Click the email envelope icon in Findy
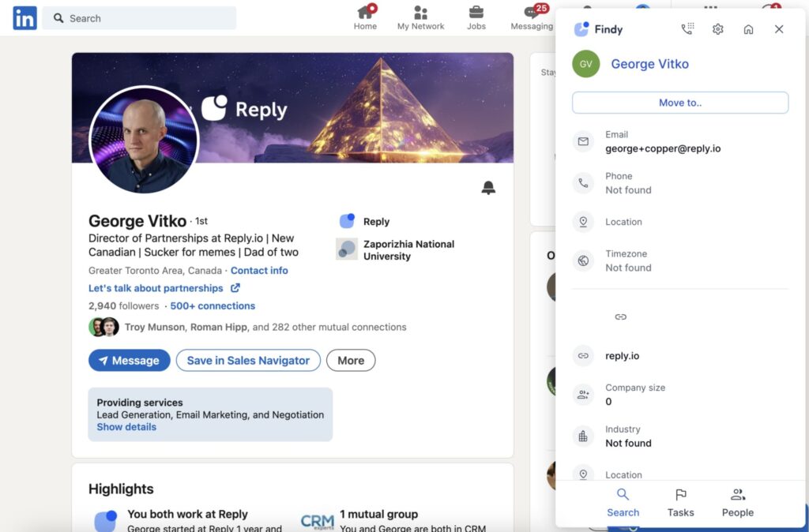Viewport: 809px width, 532px height. [583, 140]
